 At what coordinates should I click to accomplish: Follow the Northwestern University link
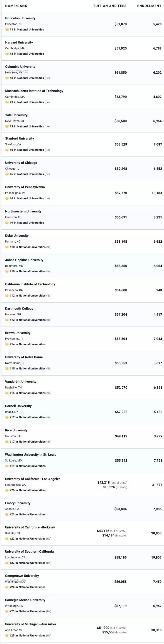pyautogui.click(x=23, y=212)
